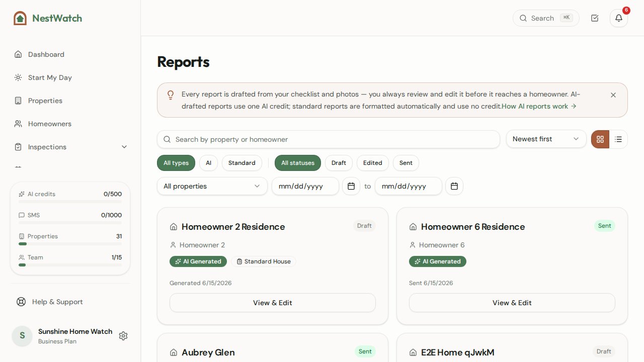The height and width of the screenshot is (362, 644).
Task: Navigate to Homeowners
Action: pos(70,124)
